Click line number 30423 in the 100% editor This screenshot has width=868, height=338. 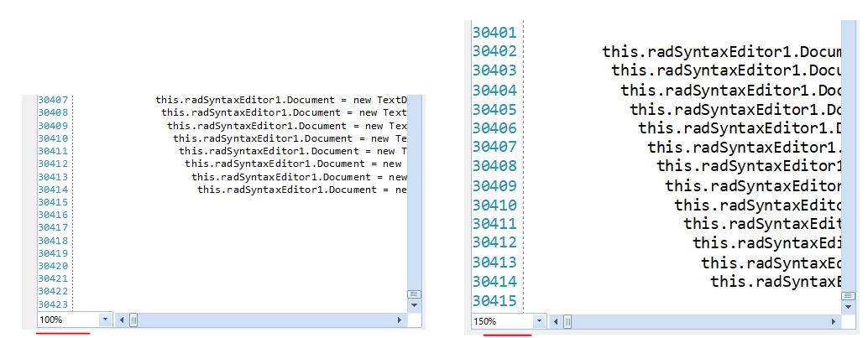(x=53, y=304)
